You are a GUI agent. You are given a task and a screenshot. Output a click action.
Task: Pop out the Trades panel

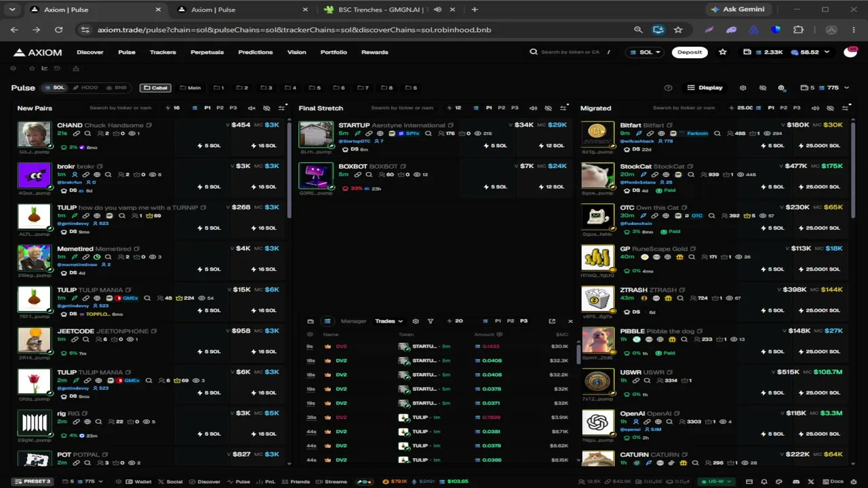[x=552, y=321]
